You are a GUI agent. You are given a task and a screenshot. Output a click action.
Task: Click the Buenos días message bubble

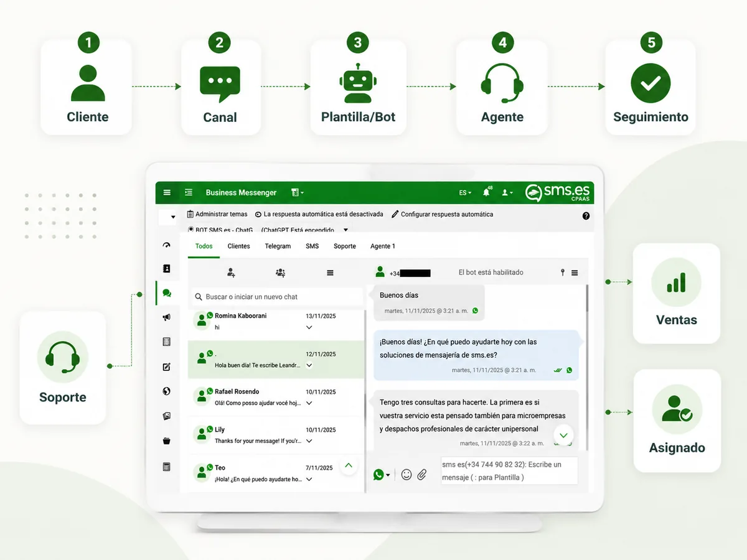428,302
